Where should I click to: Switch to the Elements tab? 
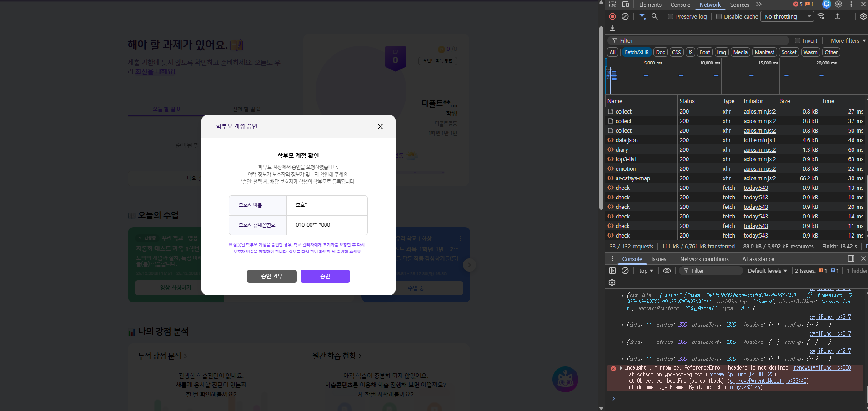(650, 5)
